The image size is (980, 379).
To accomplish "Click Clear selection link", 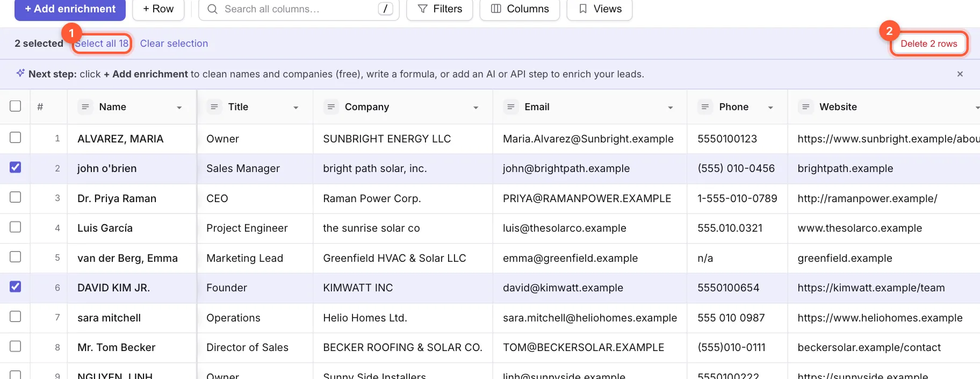I will (x=174, y=44).
